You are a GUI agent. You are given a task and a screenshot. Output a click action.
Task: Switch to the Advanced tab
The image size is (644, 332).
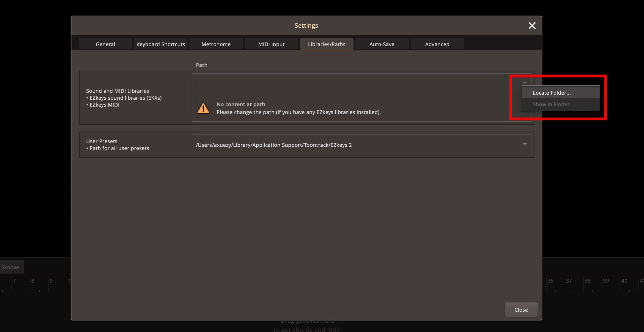437,44
